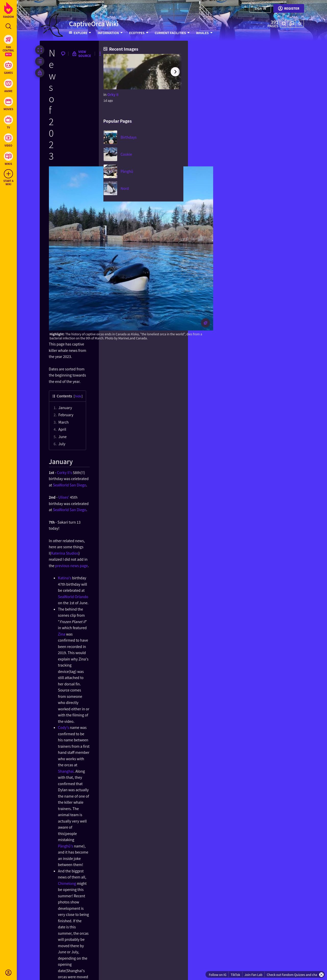Open the SeaWorld Orlando link

point(73,597)
